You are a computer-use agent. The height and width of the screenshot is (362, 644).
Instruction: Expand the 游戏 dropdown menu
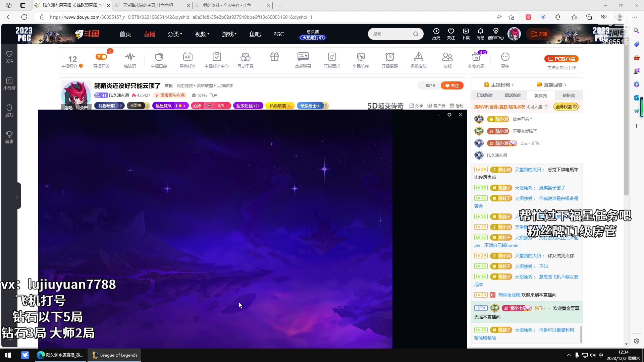(x=229, y=34)
